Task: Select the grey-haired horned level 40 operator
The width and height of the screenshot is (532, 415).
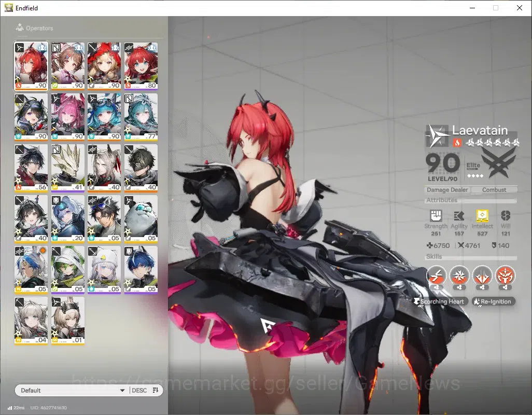Action: pyautogui.click(x=104, y=168)
